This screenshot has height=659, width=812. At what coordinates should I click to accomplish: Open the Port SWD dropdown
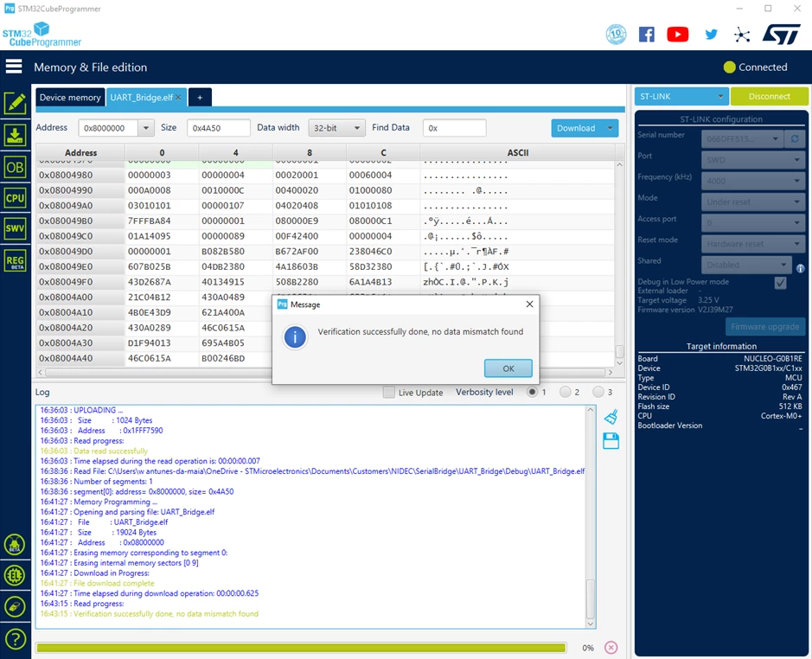click(753, 160)
